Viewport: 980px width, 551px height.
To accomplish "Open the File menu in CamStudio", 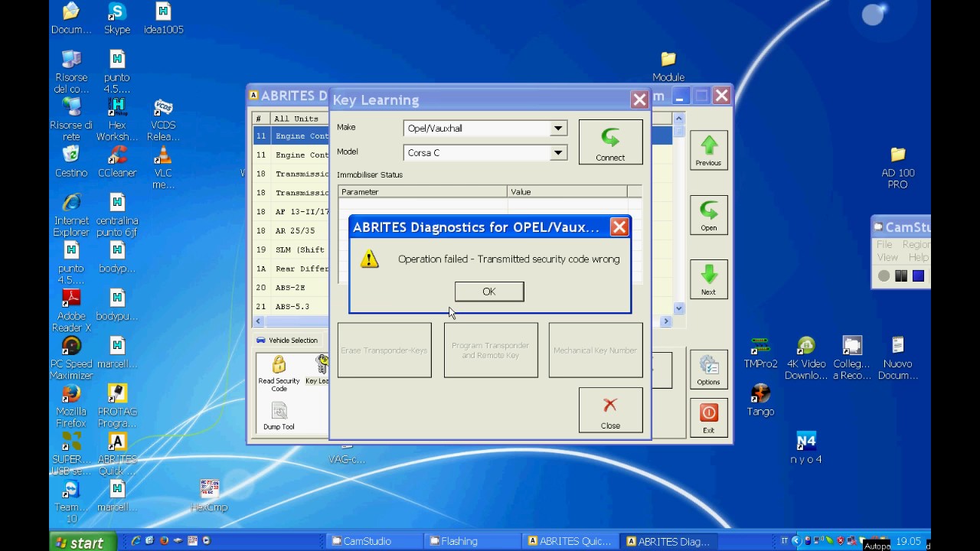I will pyautogui.click(x=884, y=245).
